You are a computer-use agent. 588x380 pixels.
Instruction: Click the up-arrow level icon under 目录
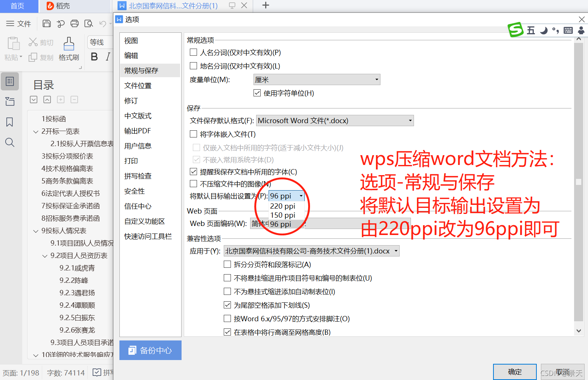47,99
